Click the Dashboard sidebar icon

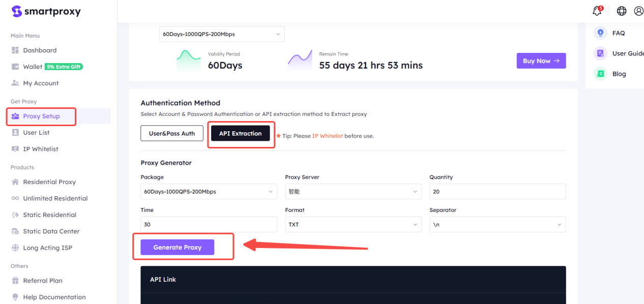pos(15,50)
